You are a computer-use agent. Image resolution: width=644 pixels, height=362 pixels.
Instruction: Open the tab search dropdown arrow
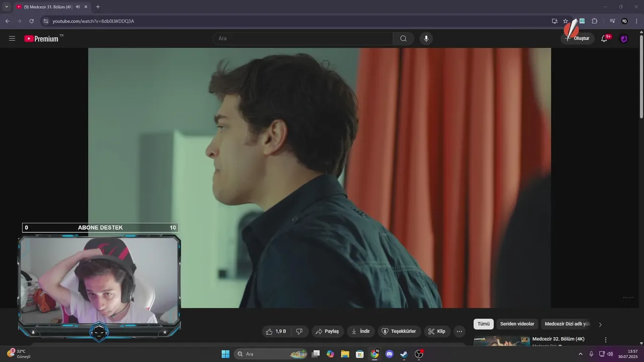coord(7,7)
